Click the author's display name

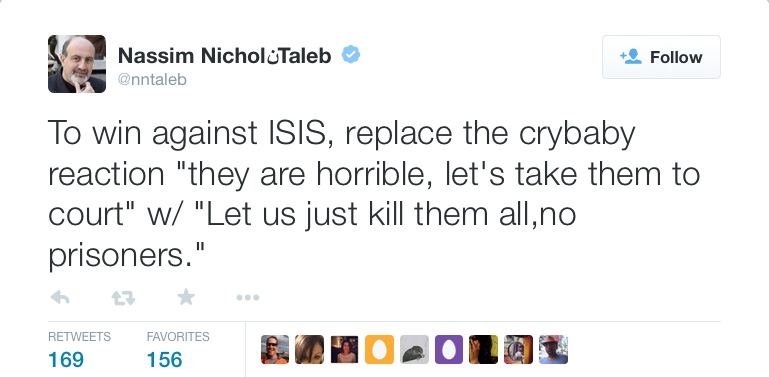[x=225, y=56]
